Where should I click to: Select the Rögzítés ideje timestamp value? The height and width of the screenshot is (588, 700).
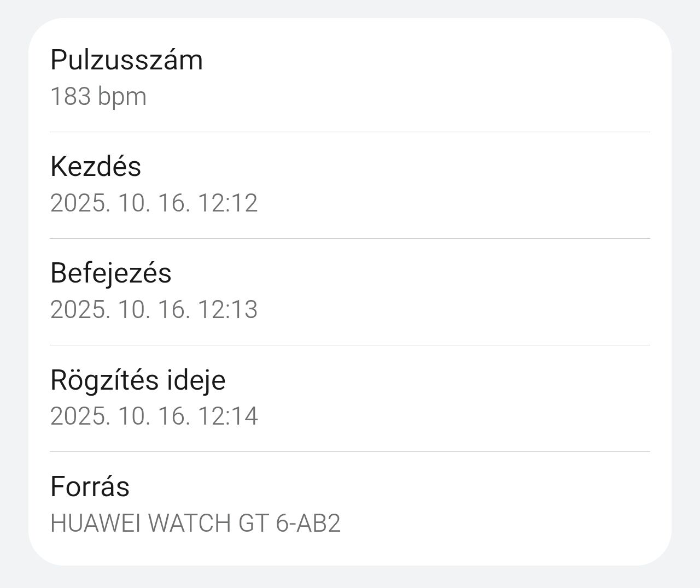(x=154, y=416)
